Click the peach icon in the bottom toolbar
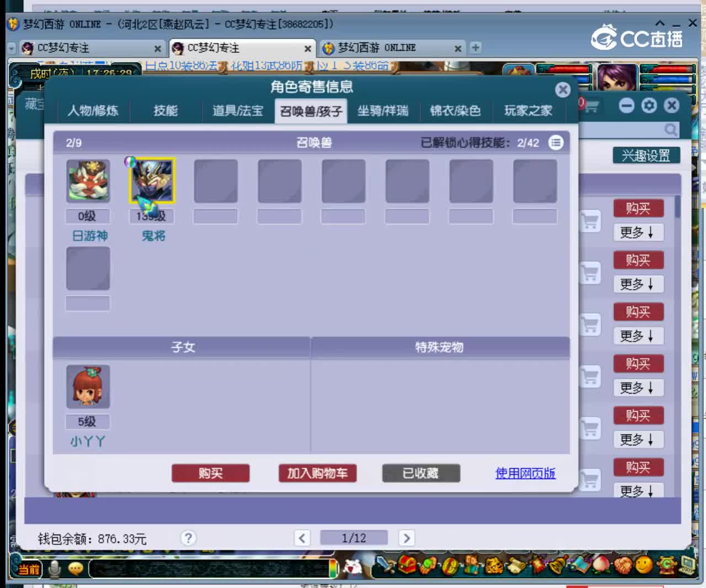This screenshot has height=588, width=706. tap(601, 565)
